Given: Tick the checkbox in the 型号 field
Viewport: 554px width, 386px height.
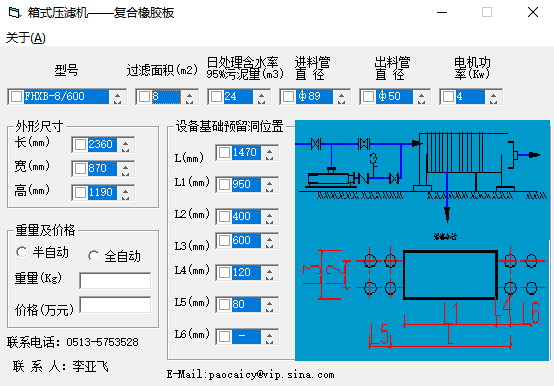Looking at the screenshot, I should pyautogui.click(x=16, y=97).
